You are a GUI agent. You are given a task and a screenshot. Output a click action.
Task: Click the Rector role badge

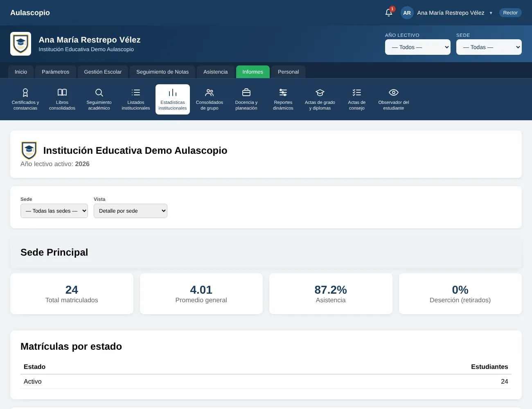pyautogui.click(x=510, y=13)
